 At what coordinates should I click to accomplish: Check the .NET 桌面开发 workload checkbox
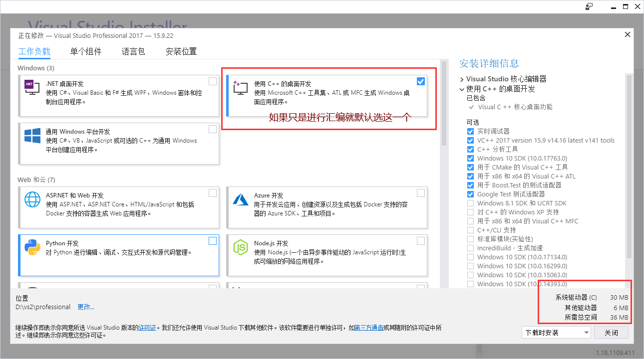213,81
